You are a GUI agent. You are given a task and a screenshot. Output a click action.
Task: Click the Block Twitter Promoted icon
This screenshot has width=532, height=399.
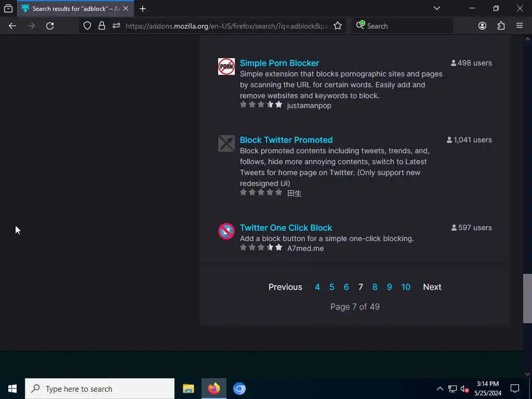[227, 143]
